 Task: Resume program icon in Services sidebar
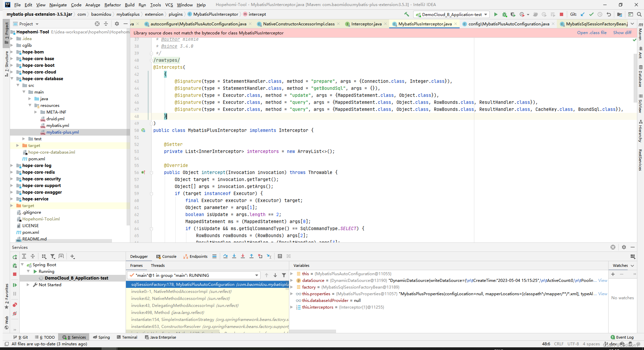[15, 285]
